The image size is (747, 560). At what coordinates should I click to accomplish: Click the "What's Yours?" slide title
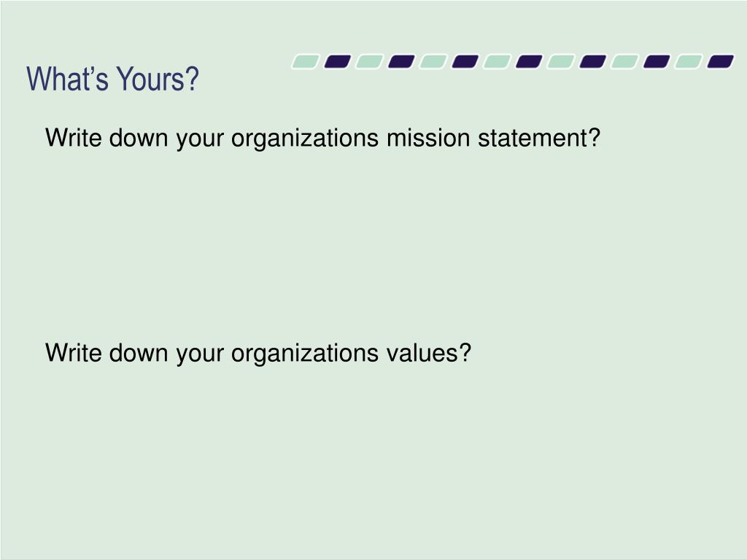point(112,79)
